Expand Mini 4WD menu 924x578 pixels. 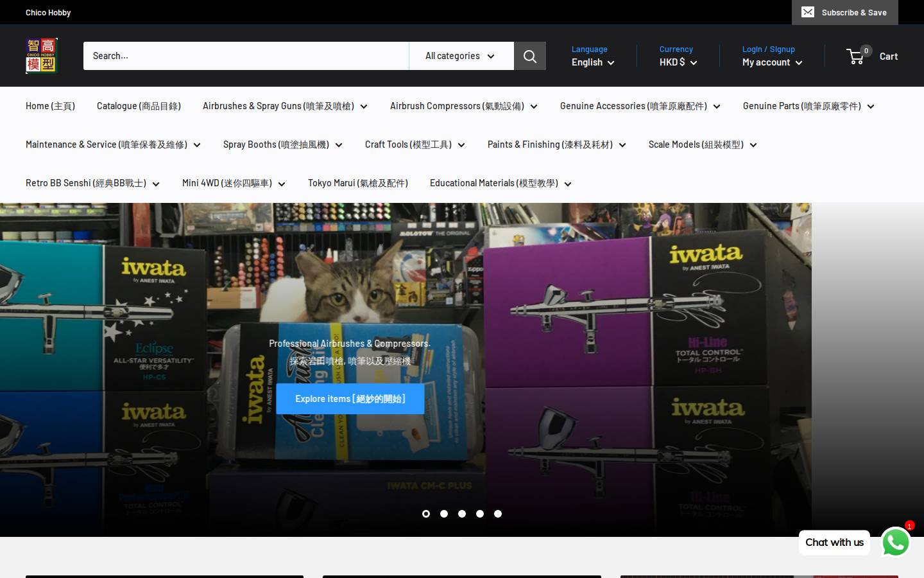pos(234,183)
